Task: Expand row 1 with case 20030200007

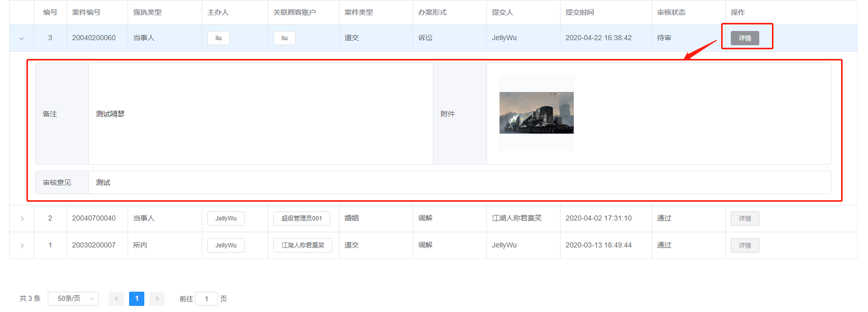Action: tap(22, 245)
